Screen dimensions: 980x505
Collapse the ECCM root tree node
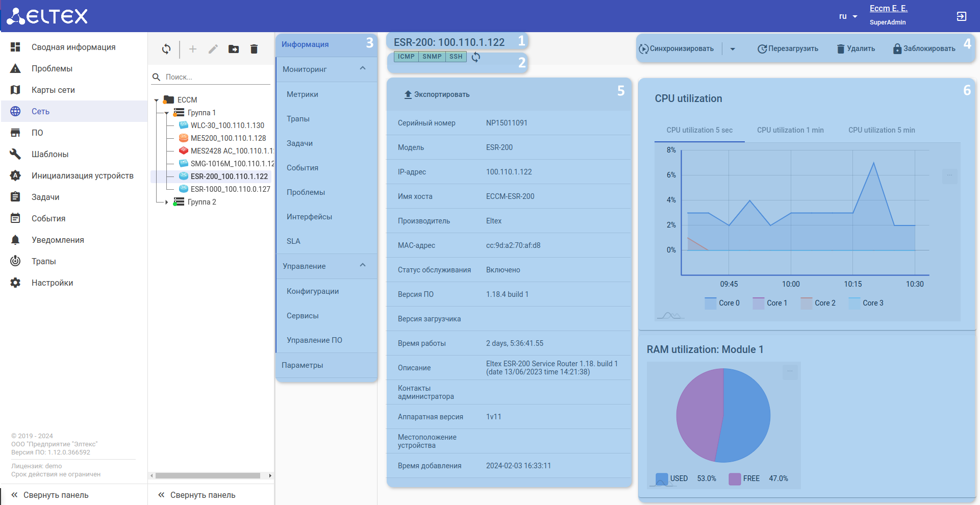[x=157, y=100]
